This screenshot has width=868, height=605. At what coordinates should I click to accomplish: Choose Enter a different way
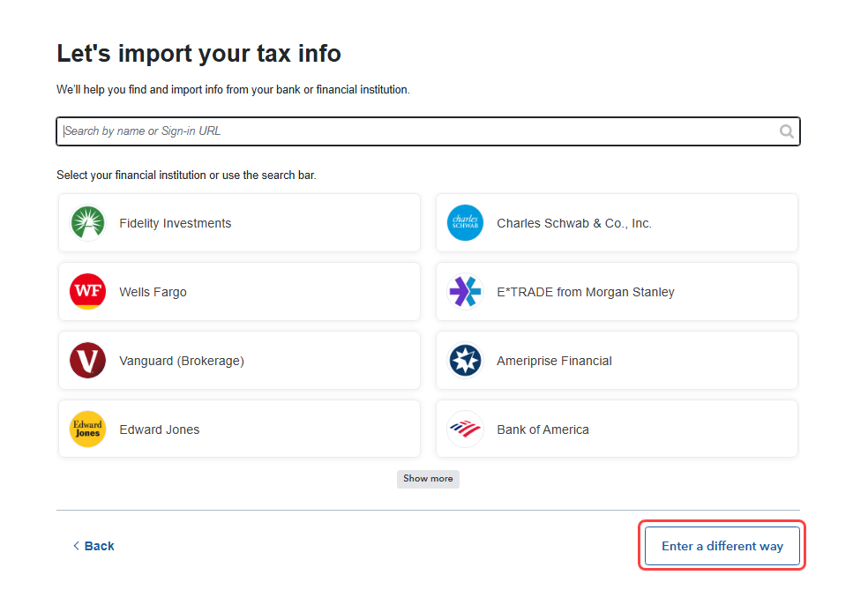click(x=722, y=546)
